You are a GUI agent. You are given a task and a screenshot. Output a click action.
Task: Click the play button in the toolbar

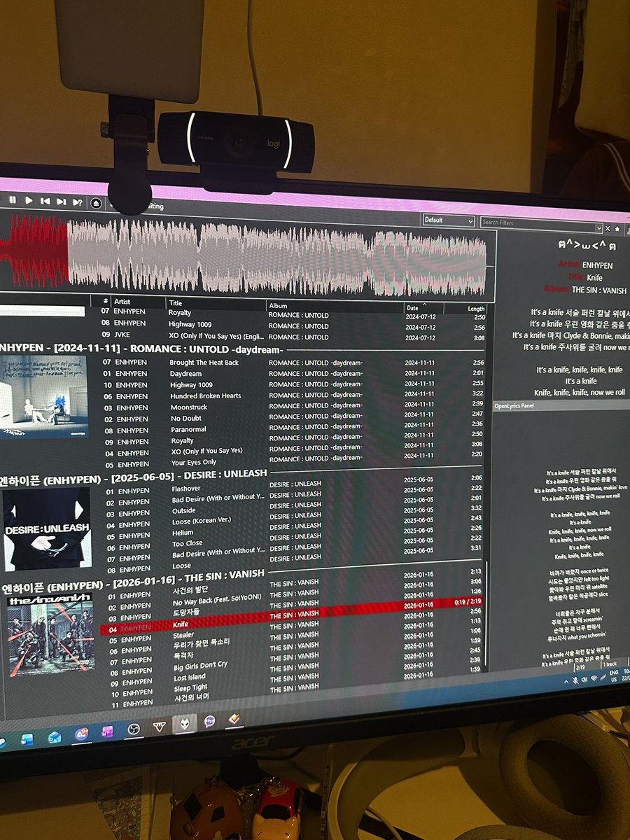point(29,200)
